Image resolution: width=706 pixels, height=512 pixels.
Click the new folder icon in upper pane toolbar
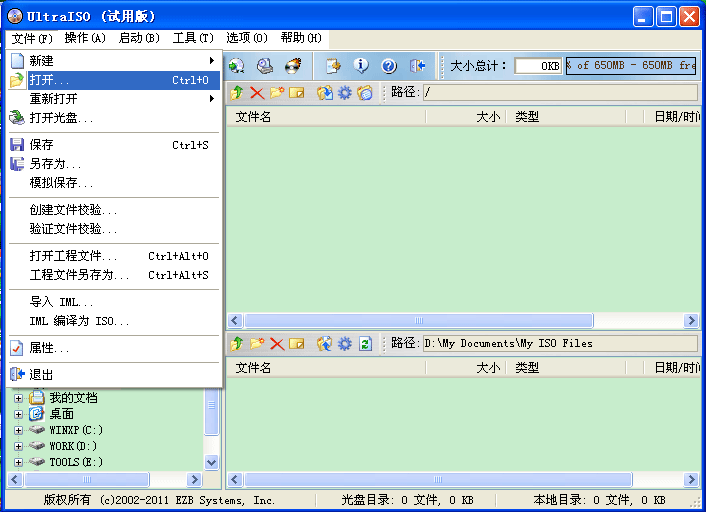tap(277, 93)
